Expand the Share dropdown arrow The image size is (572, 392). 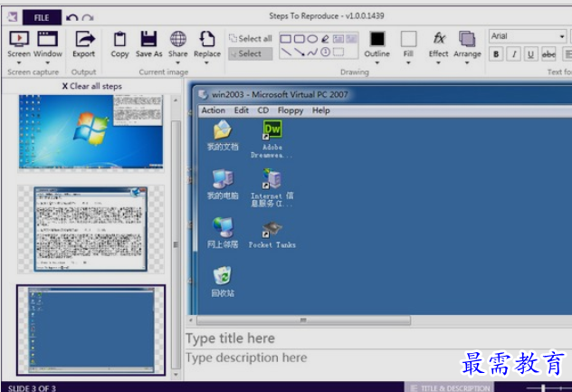pos(178,62)
